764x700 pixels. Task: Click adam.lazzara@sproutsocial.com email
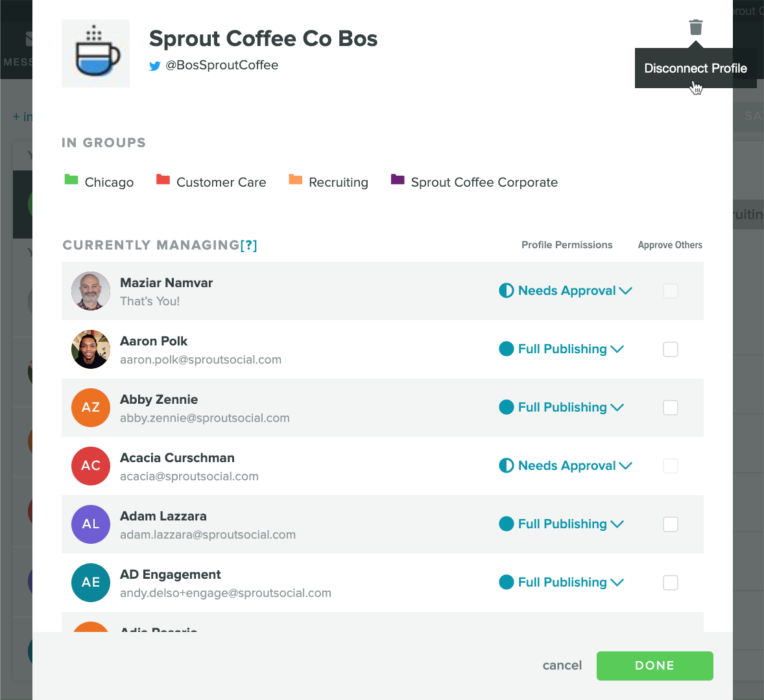pyautogui.click(x=208, y=535)
